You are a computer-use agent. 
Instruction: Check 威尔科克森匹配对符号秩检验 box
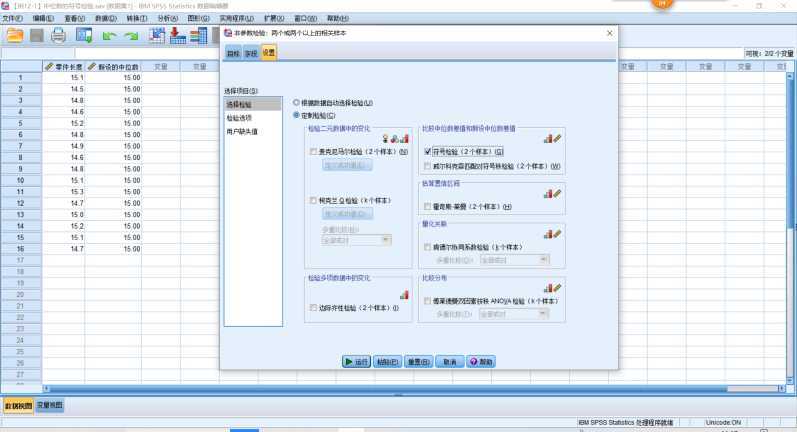coord(427,166)
